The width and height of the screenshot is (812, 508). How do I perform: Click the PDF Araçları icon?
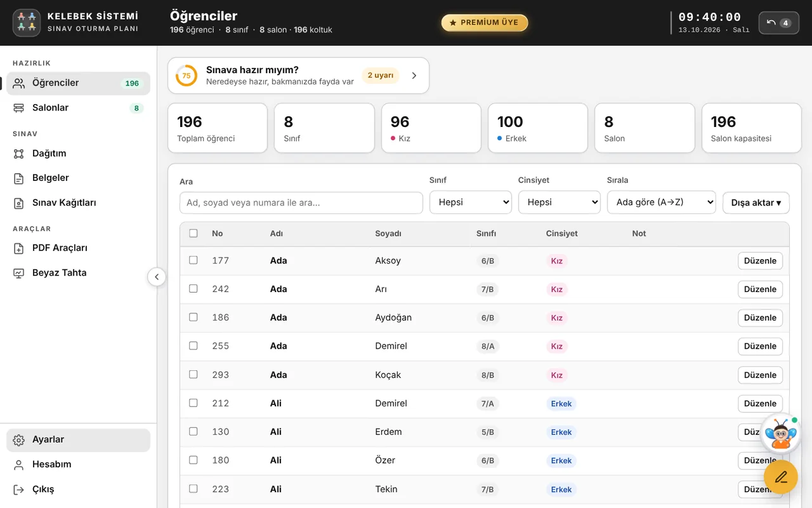point(19,248)
